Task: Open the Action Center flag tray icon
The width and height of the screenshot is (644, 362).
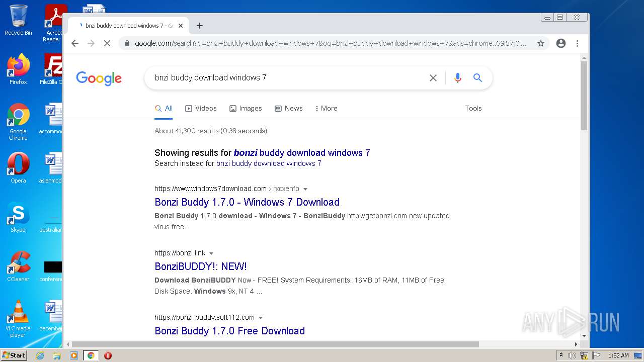Action: pyautogui.click(x=596, y=355)
